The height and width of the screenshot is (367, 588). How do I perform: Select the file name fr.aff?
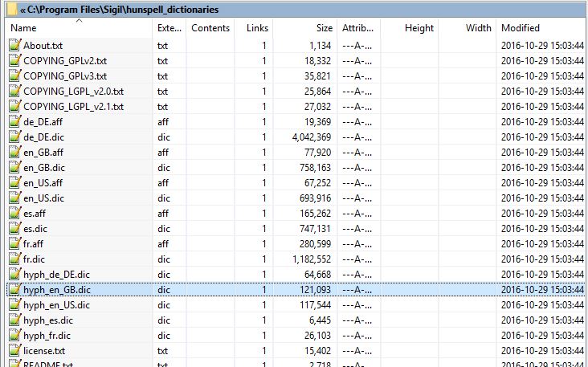click(33, 244)
